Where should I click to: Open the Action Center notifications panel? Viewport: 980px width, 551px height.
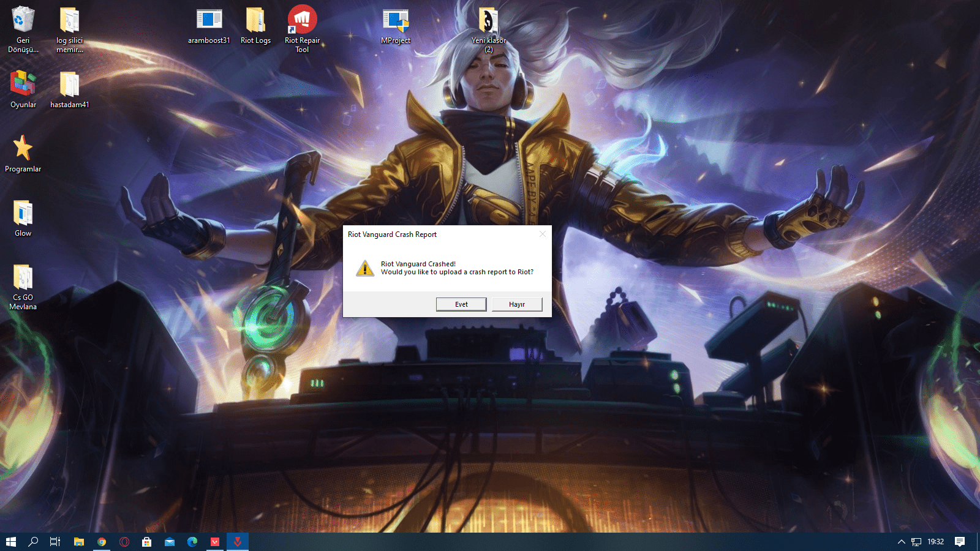960,542
